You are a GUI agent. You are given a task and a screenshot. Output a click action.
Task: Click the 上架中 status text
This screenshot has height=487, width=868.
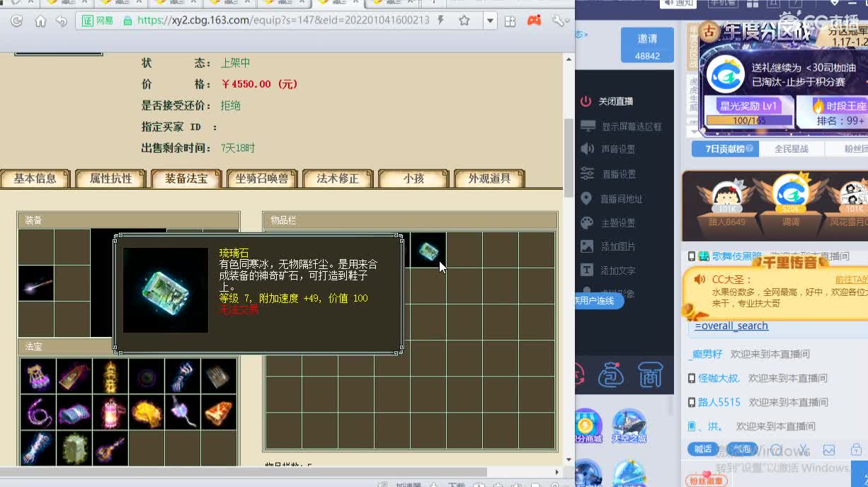[x=236, y=63]
